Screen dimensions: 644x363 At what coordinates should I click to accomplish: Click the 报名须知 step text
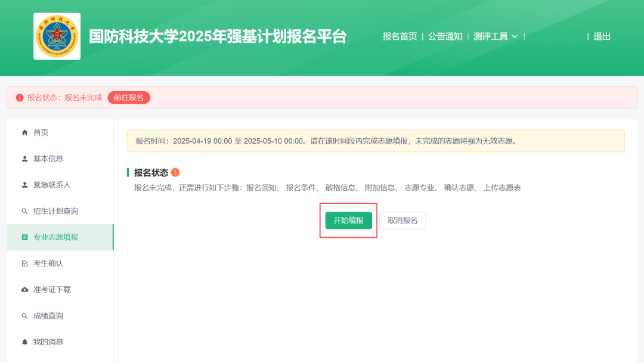point(262,188)
